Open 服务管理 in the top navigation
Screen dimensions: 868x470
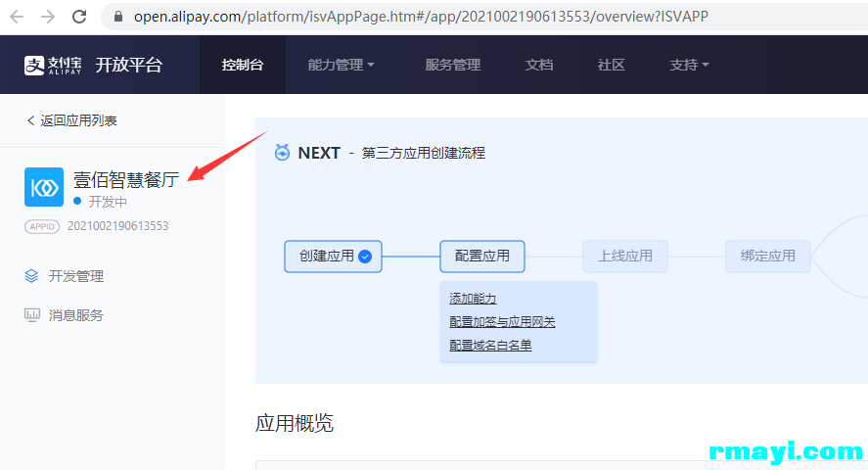453,65
